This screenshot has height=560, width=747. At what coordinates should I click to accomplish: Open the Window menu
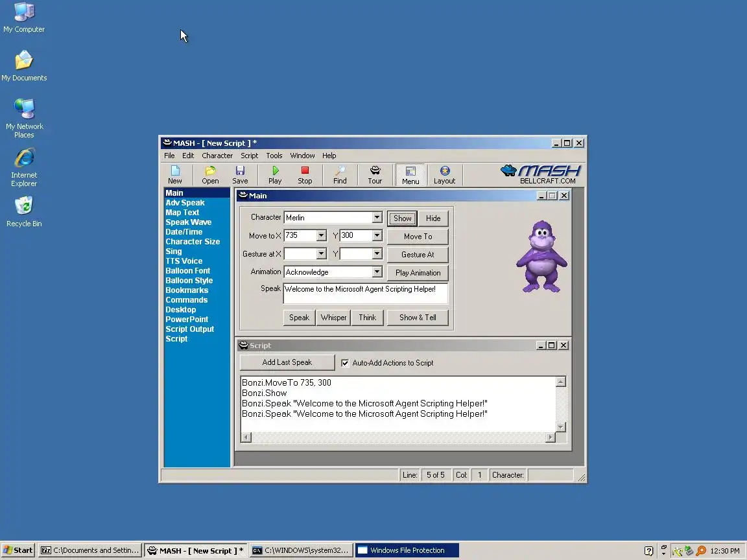[303, 156]
